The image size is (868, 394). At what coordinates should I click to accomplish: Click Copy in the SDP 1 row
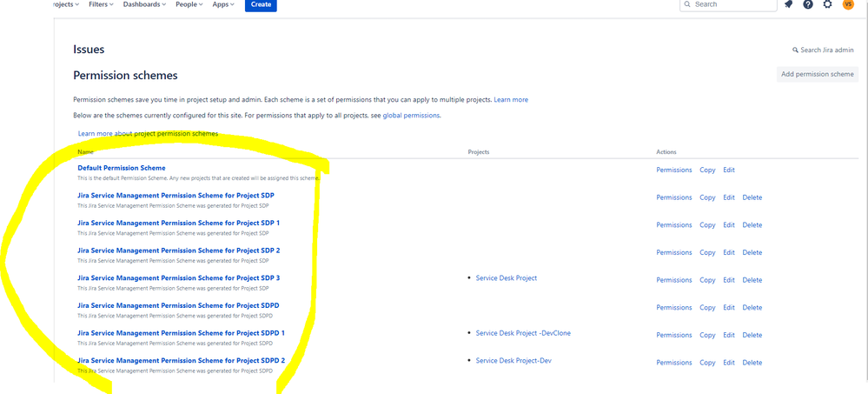click(x=707, y=225)
